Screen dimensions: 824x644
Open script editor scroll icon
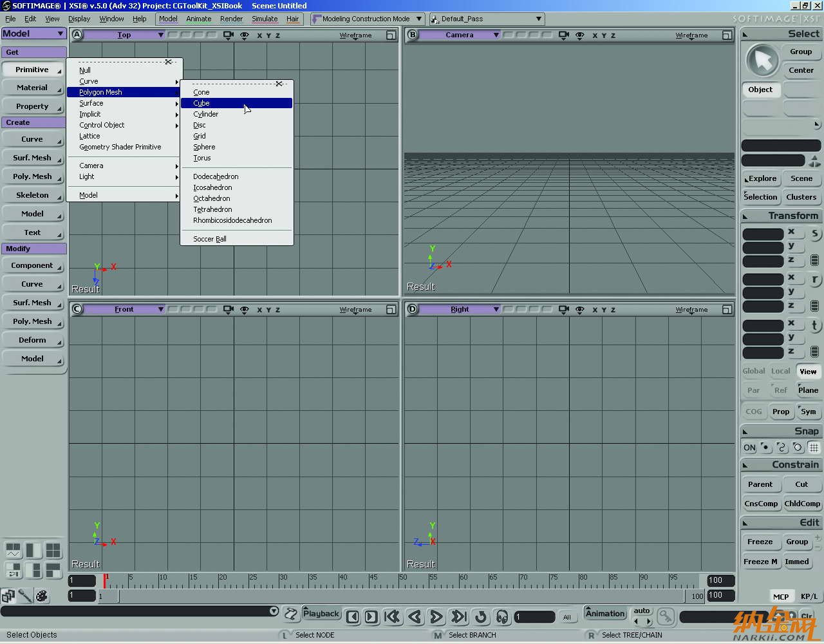pos(291,614)
